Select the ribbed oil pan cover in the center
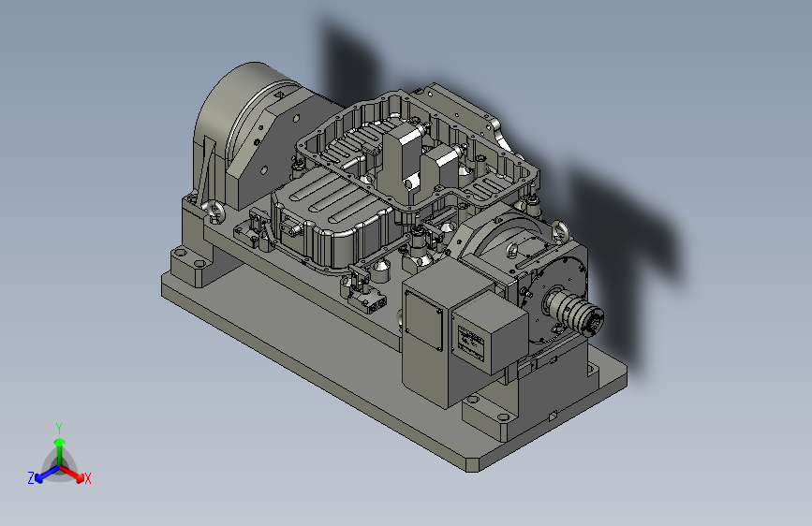The image size is (812, 526). (x=335, y=216)
